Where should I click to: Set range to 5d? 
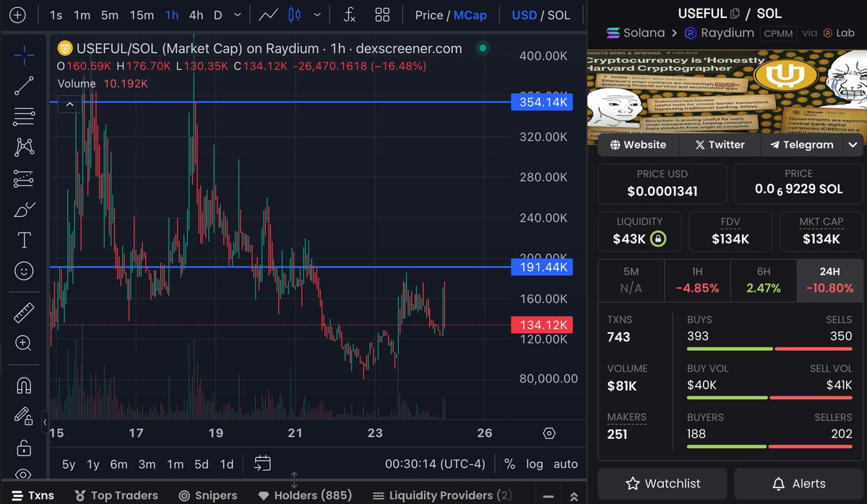pos(202,464)
